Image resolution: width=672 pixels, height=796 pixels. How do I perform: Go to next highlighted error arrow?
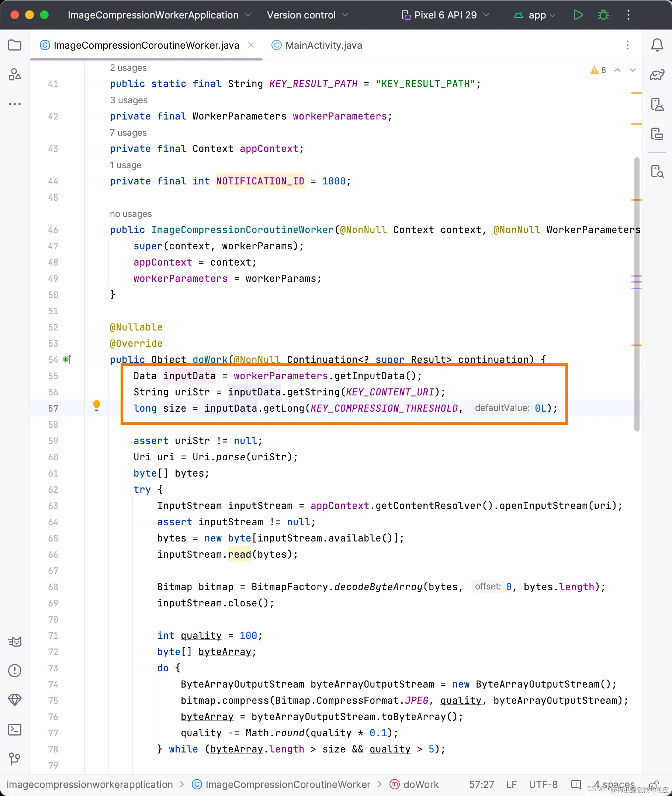633,70
